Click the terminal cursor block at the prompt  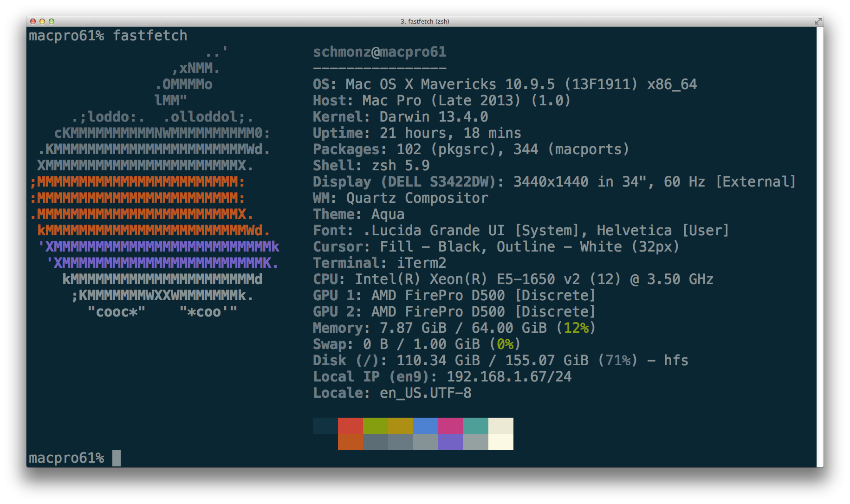coord(117,458)
